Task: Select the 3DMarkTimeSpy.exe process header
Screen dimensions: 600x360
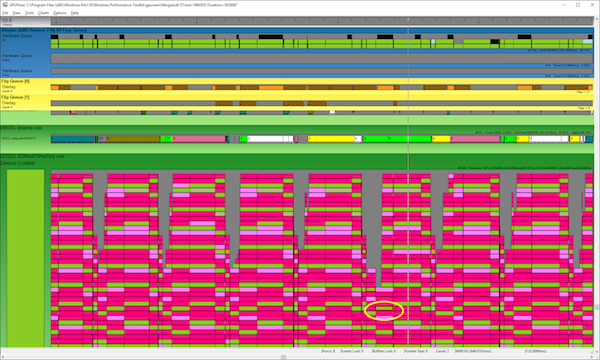Action: tap(32, 156)
